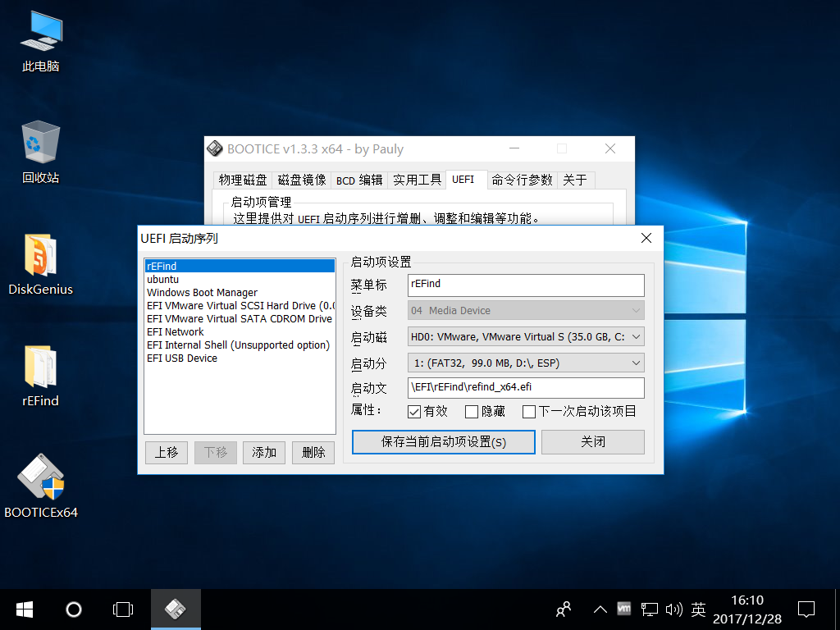Open Task View on the taskbar
This screenshot has height=630, width=840.
pos(123,609)
